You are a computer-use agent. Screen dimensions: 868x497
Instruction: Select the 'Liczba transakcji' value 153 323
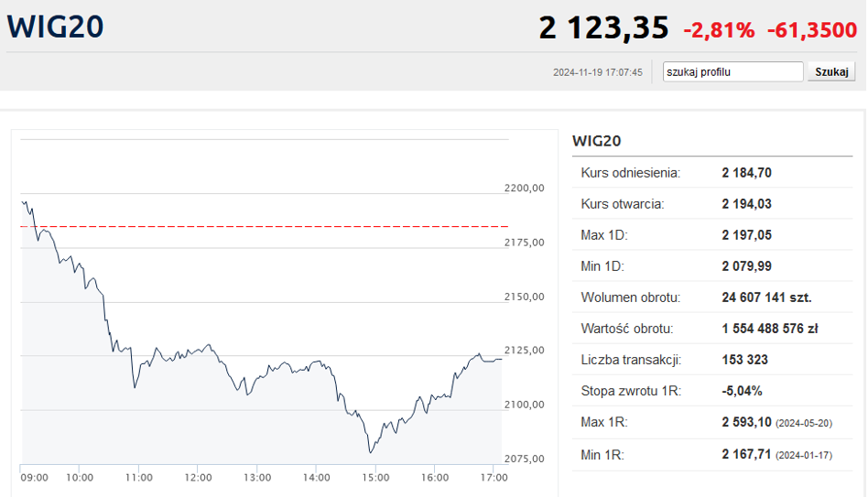pyautogui.click(x=744, y=360)
